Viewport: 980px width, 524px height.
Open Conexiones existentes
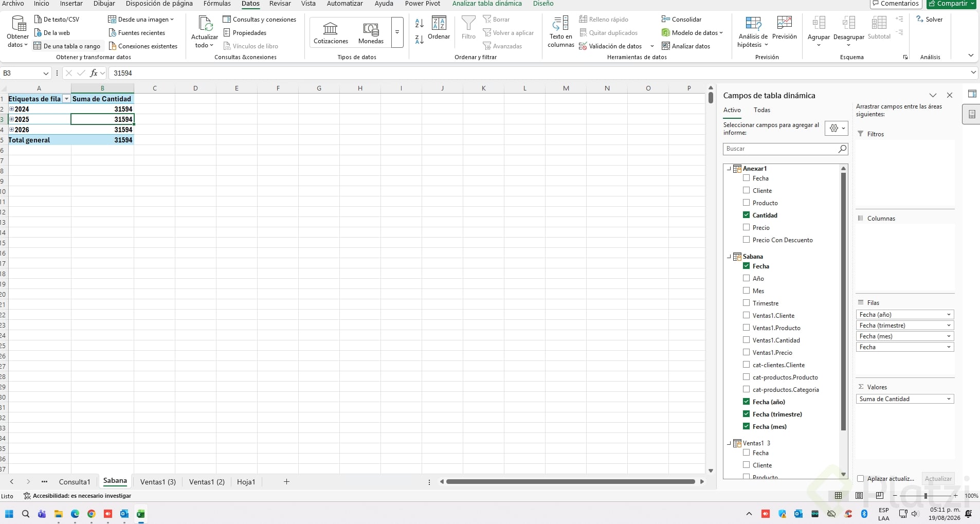pyautogui.click(x=143, y=46)
